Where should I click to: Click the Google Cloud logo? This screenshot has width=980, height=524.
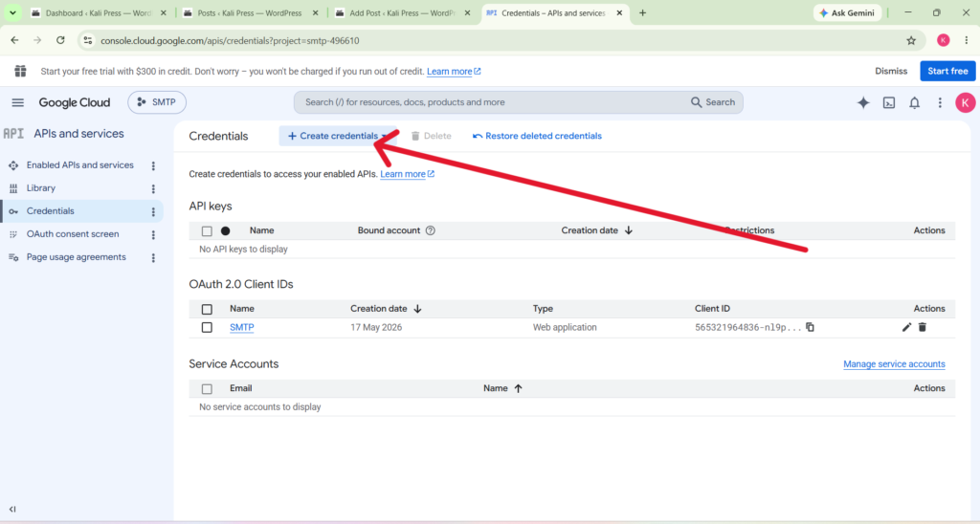pyautogui.click(x=75, y=102)
